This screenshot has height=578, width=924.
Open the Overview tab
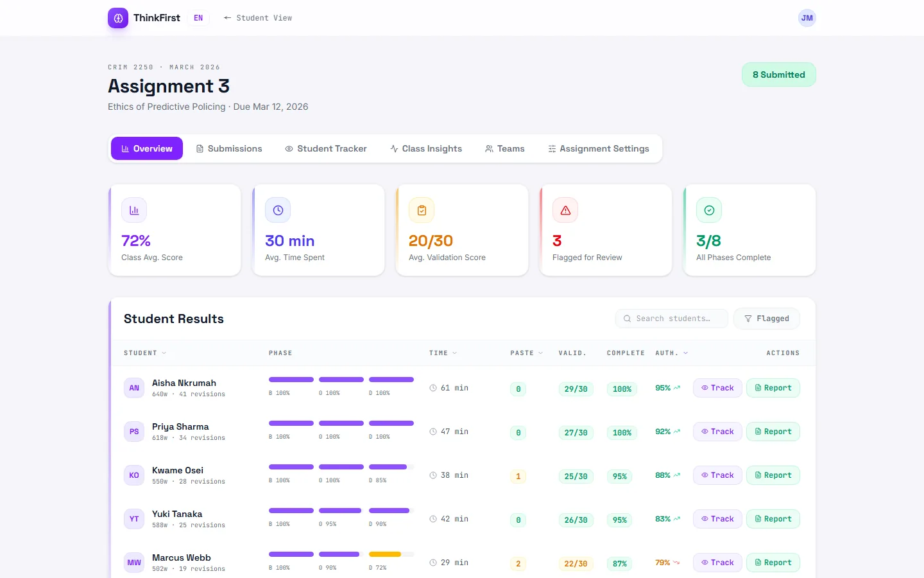point(147,148)
